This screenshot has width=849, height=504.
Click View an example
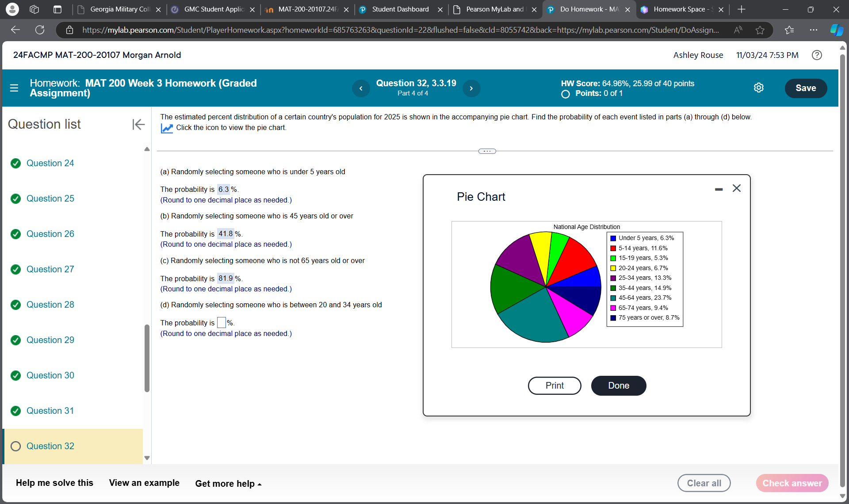[144, 483]
